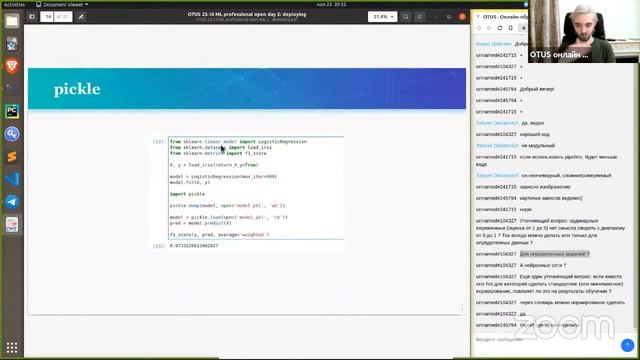Click the speaker's video thumbnail
640x360 pixels.
(584, 31)
